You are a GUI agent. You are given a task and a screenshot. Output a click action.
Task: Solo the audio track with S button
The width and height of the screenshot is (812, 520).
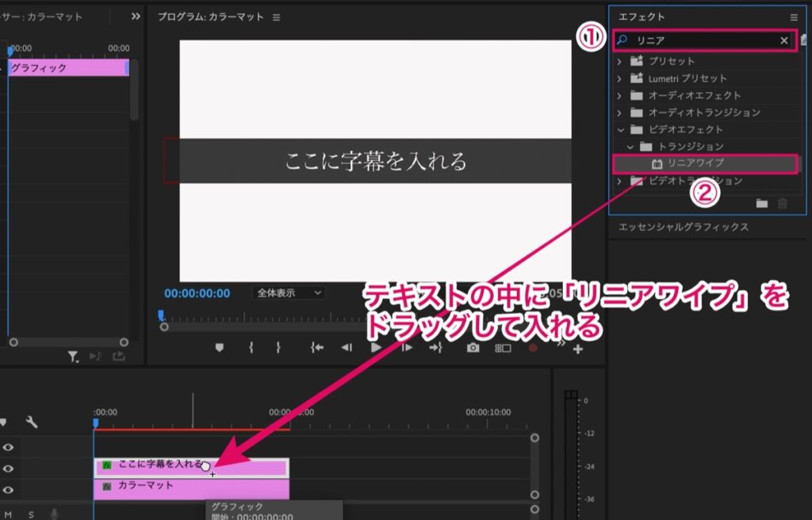coord(31,514)
